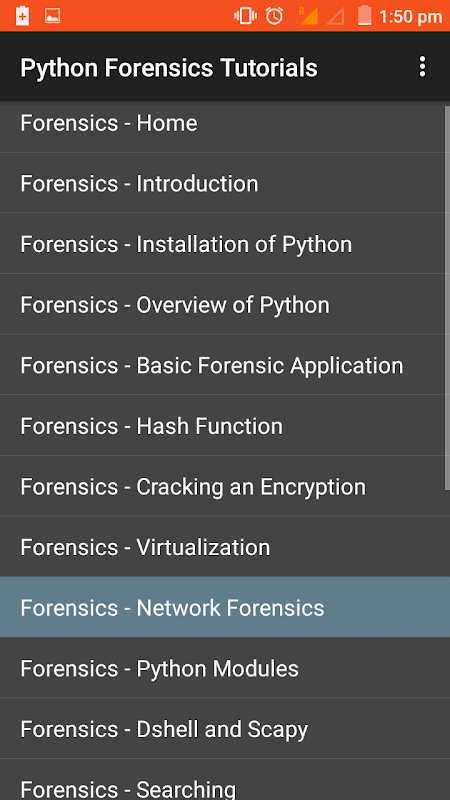Tap the roaming signal strength icon

coord(308,16)
